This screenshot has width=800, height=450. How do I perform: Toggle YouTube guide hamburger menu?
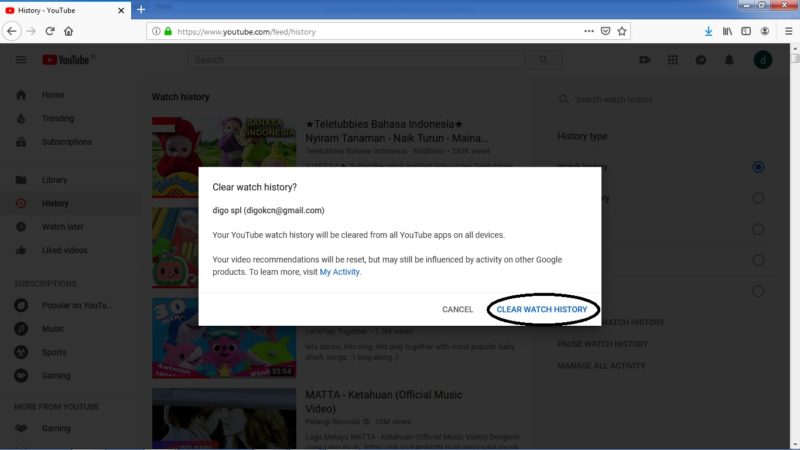pos(21,60)
